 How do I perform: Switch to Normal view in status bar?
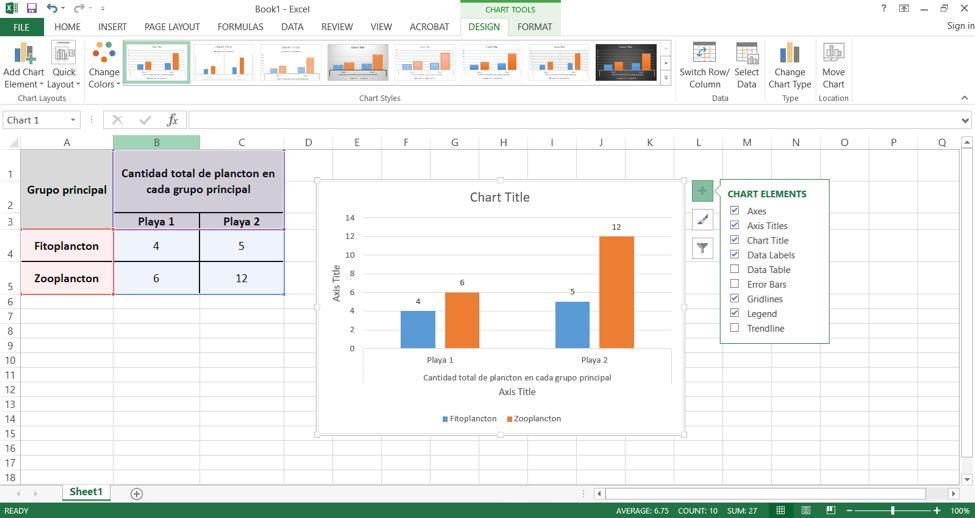click(x=780, y=511)
